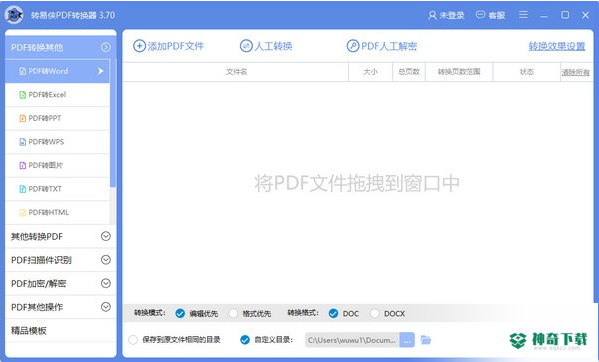
Task: Click the yellow PDF转HTML icon
Action: (23, 213)
